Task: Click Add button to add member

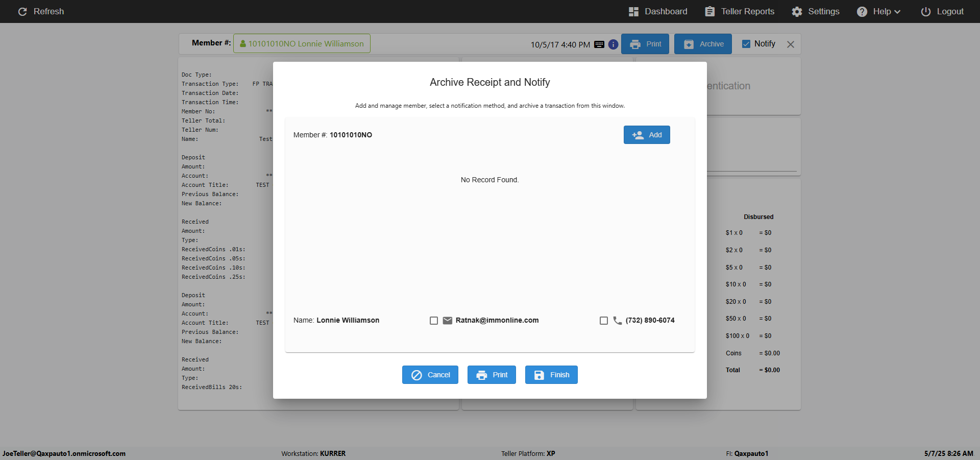Action: click(647, 135)
